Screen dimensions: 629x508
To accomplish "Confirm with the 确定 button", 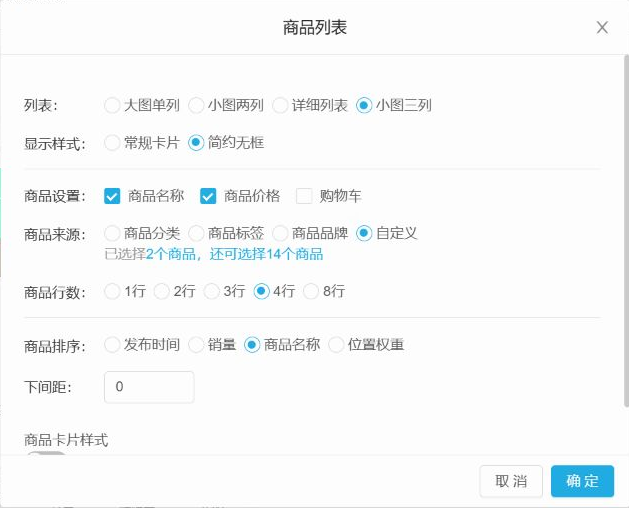I will point(582,481).
